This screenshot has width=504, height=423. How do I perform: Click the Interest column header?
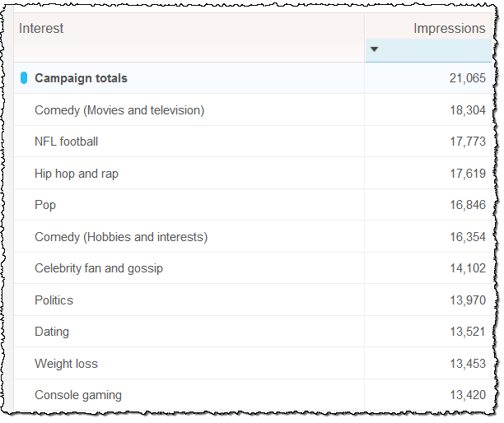pos(41,28)
